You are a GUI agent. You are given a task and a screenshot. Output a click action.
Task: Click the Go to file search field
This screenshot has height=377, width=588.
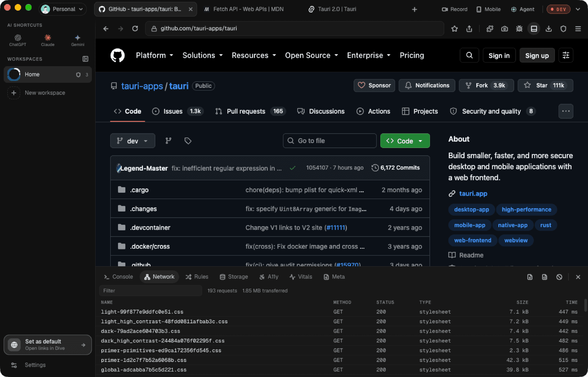[x=330, y=141]
